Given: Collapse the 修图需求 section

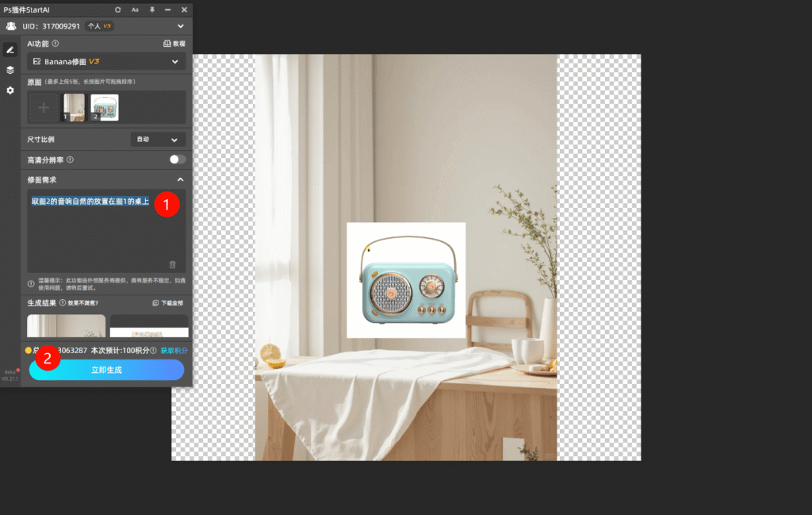Looking at the screenshot, I should pyautogui.click(x=180, y=180).
